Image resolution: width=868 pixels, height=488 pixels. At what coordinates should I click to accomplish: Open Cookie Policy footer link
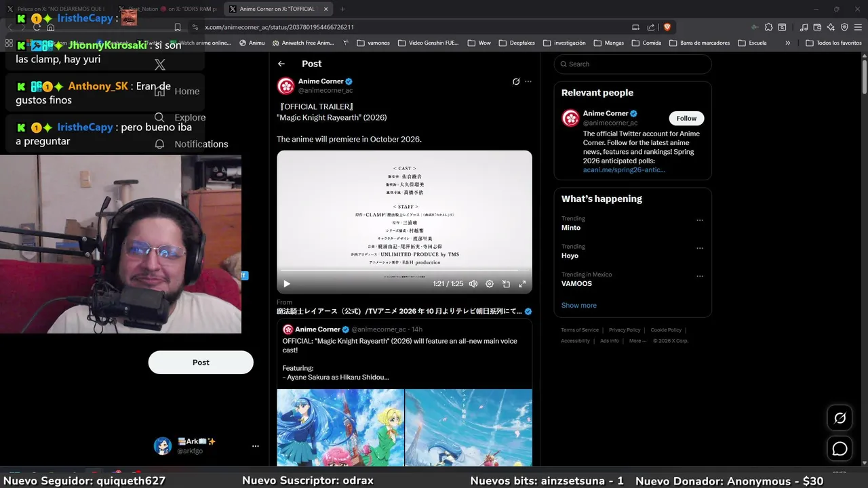pos(666,330)
